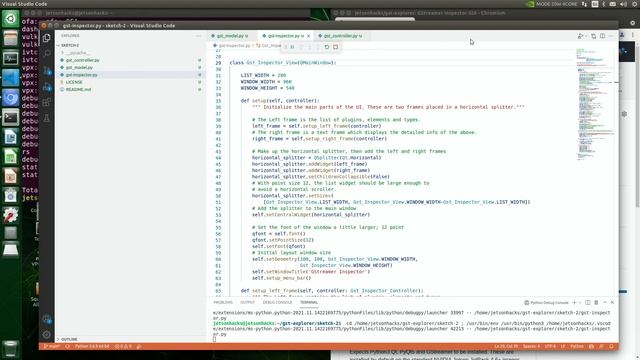640x360 pixels.
Task: Open the Accounts icon in activity bar
Action: pyautogui.click(x=47, y=319)
